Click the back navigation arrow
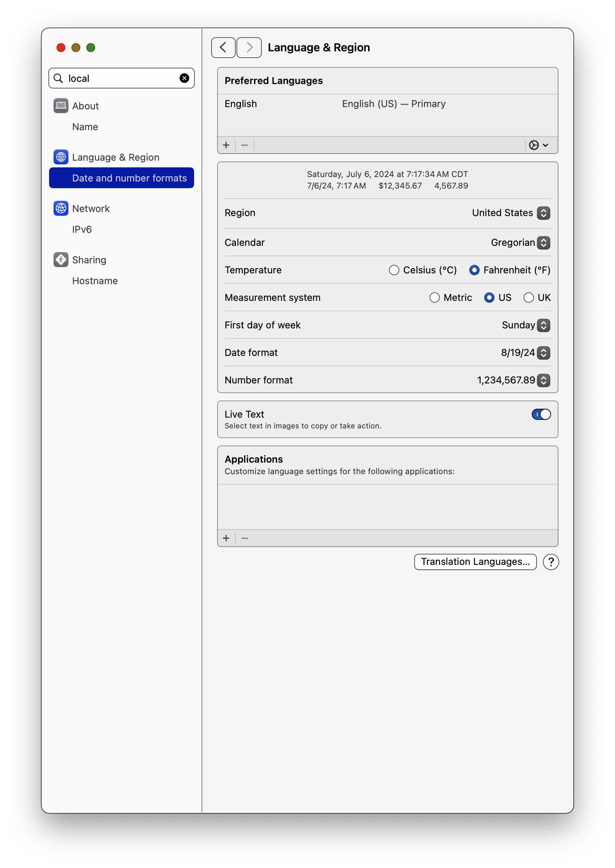This screenshot has height=868, width=615. tap(223, 47)
